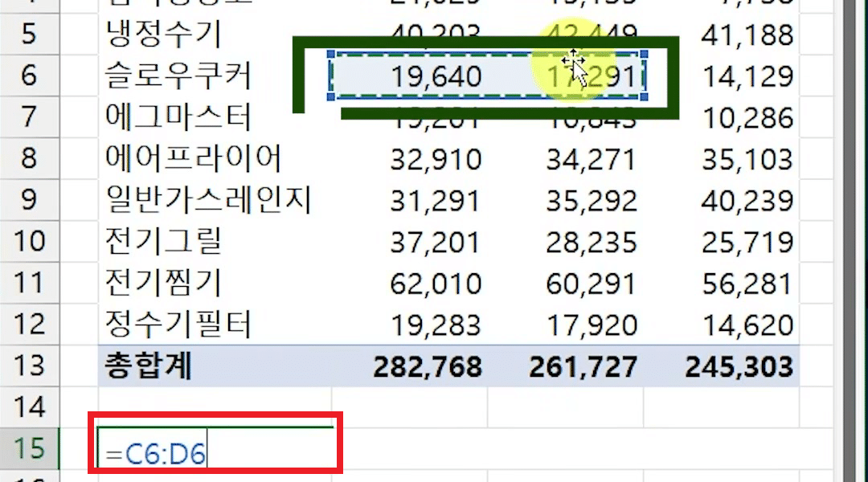The width and height of the screenshot is (868, 482).
Task: Click the cell with value 32,910
Action: (410, 158)
